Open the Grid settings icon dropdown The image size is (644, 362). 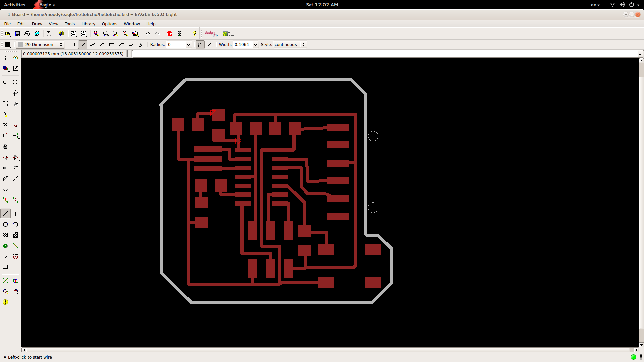[x=8, y=45]
